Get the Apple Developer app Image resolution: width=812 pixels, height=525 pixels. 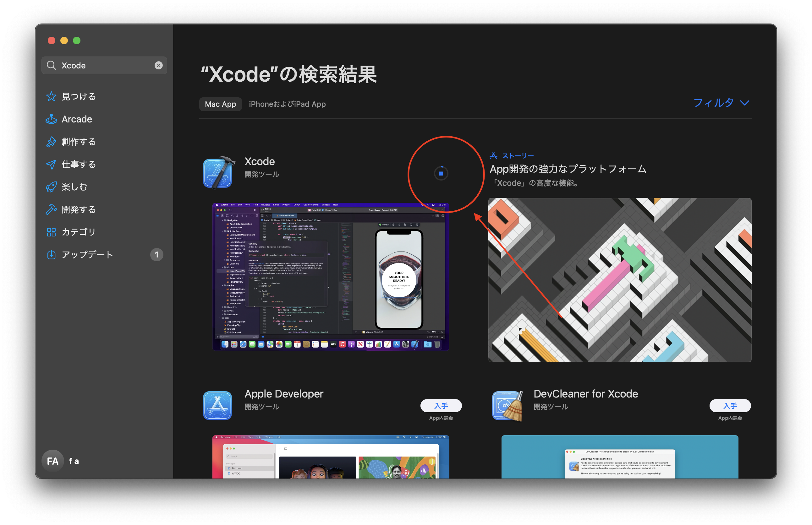pos(441,406)
